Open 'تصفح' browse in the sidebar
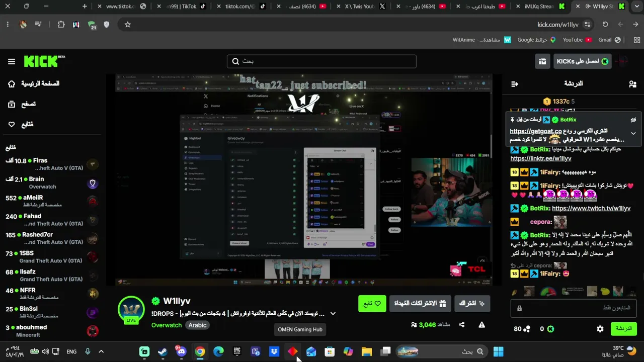 (x=22, y=104)
